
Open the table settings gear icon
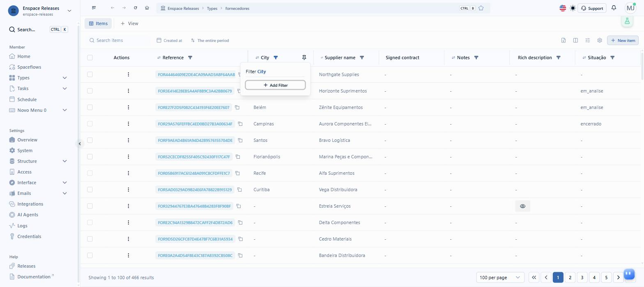pyautogui.click(x=600, y=40)
